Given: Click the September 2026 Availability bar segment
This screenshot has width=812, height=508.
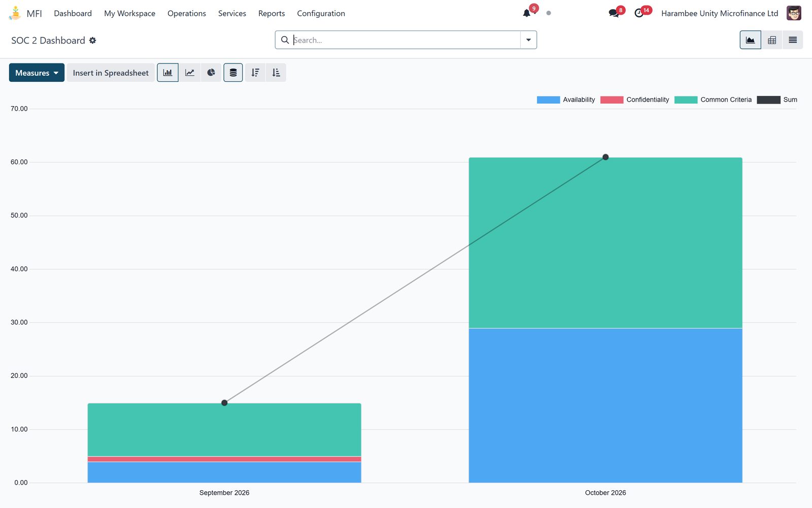Looking at the screenshot, I should [224, 472].
